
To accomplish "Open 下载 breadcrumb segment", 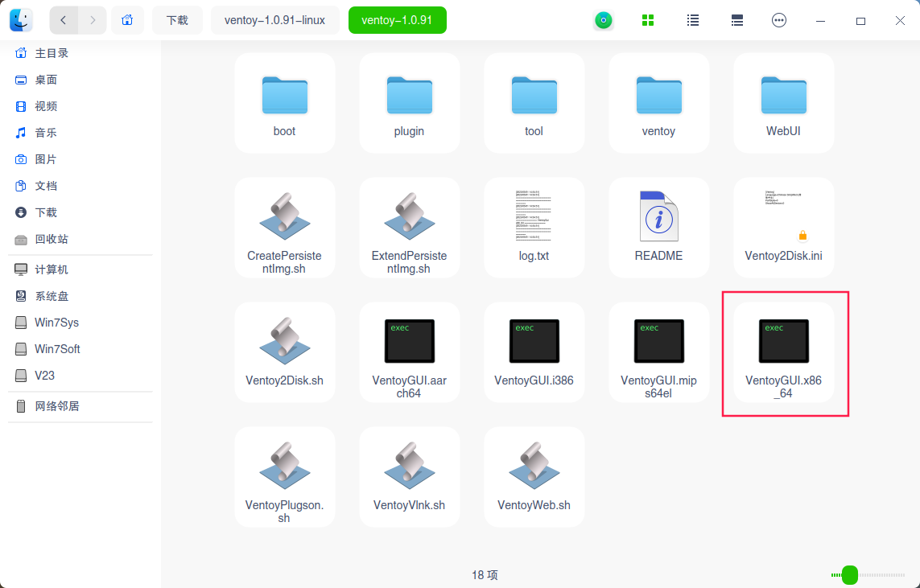I will (x=177, y=21).
